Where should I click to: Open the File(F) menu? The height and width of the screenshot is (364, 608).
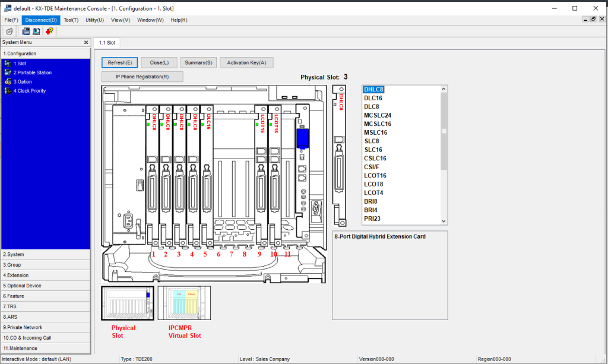coord(11,20)
